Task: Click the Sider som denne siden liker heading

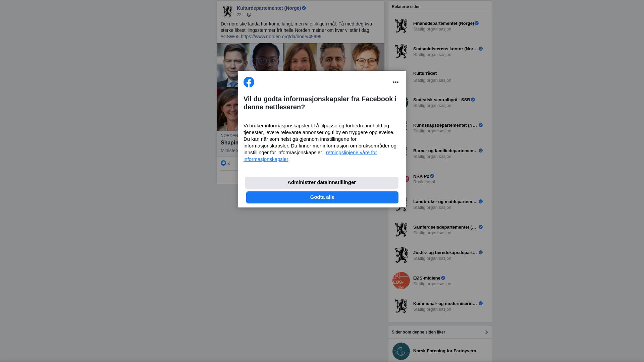Action: point(418,332)
